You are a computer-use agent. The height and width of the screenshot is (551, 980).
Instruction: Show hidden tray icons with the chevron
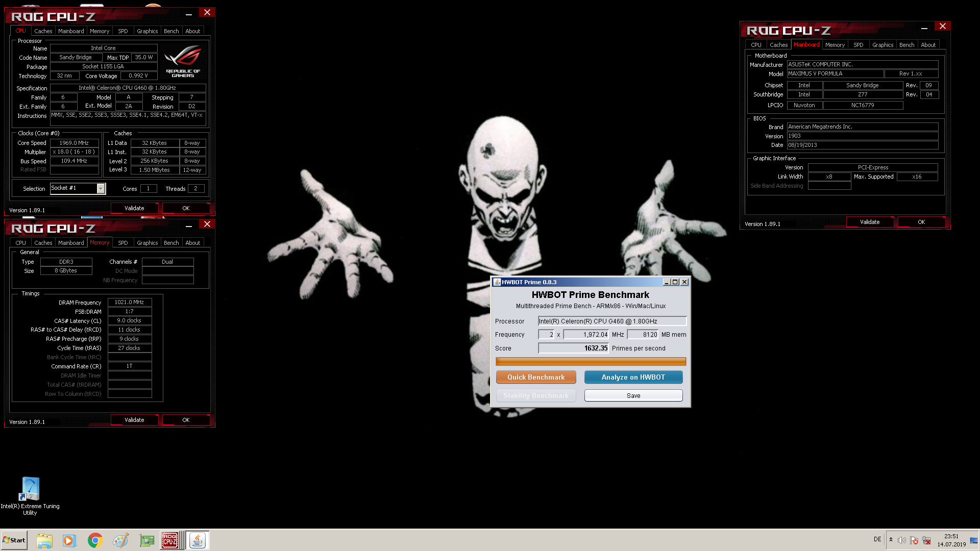891,540
